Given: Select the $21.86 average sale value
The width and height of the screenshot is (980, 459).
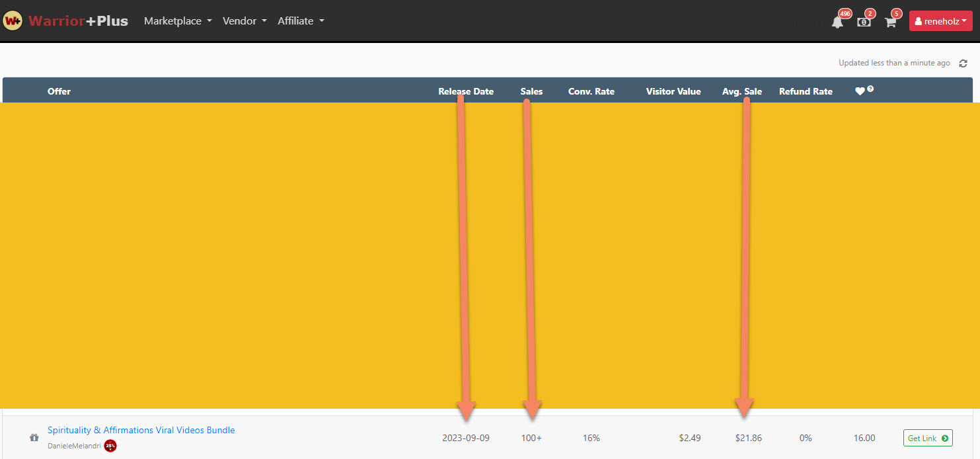Looking at the screenshot, I should (x=748, y=438).
